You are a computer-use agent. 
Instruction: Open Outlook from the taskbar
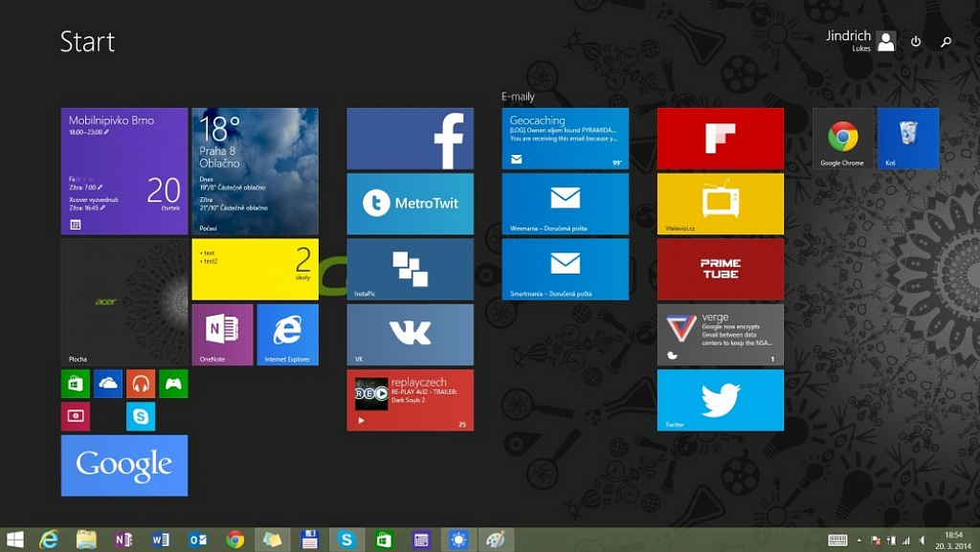[197, 540]
